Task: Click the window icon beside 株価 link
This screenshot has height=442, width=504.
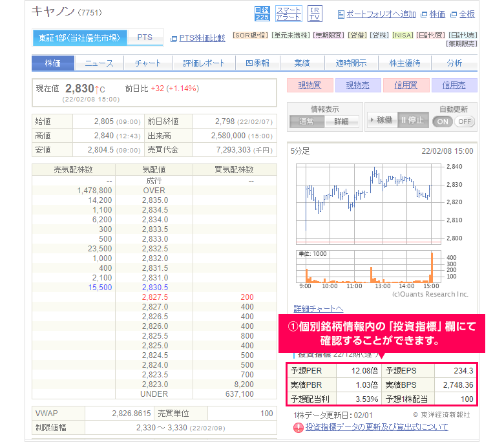Action: 424,14
